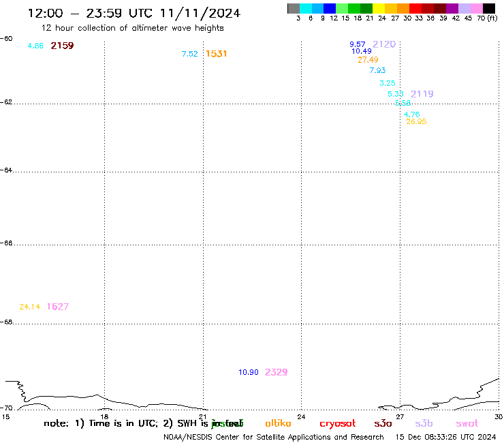Click the orange swatch in the color scale
The image size is (504, 443).
point(403,8)
